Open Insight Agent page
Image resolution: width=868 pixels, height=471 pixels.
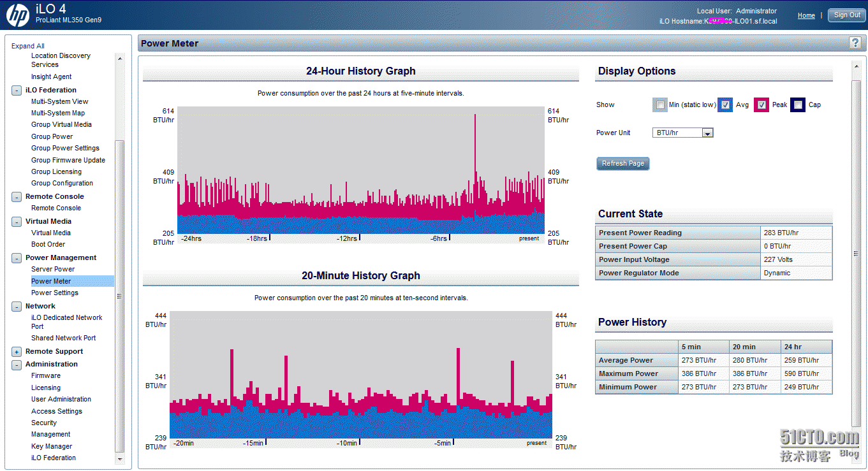tap(52, 76)
